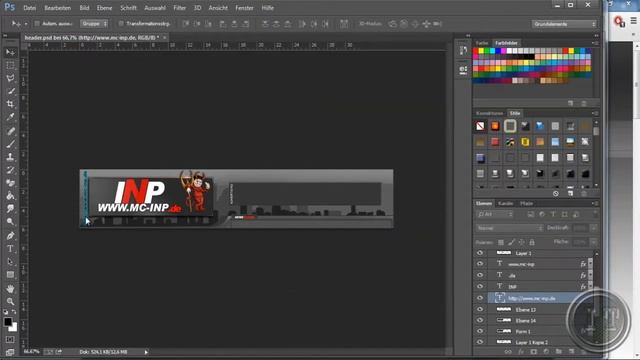Click the change screen mode icon

[10, 351]
